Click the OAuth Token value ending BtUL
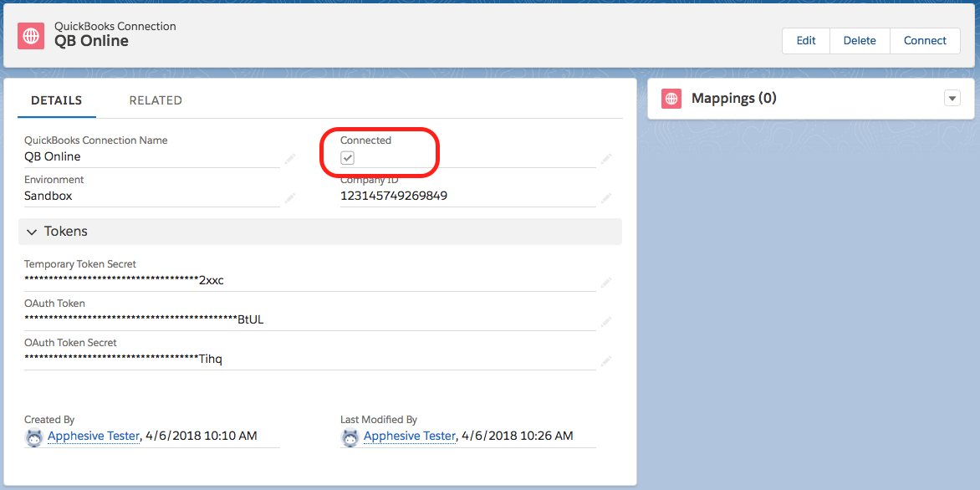This screenshot has height=490, width=980. click(x=144, y=320)
